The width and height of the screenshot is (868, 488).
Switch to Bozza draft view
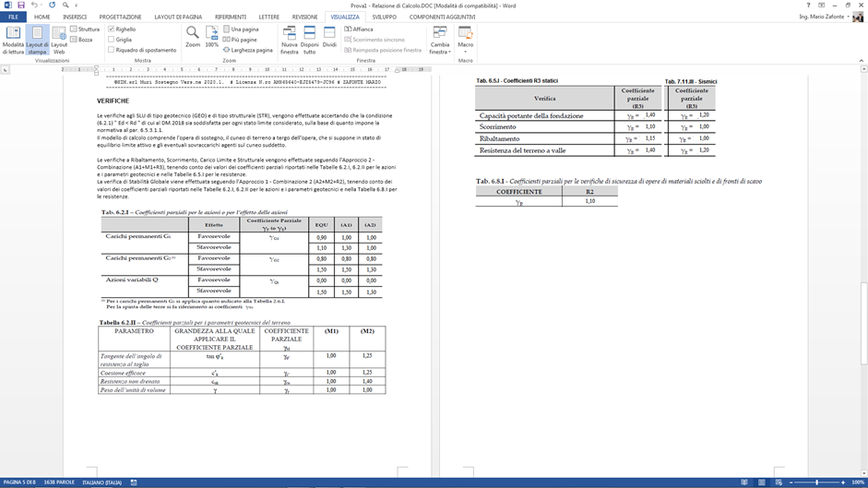[x=81, y=40]
